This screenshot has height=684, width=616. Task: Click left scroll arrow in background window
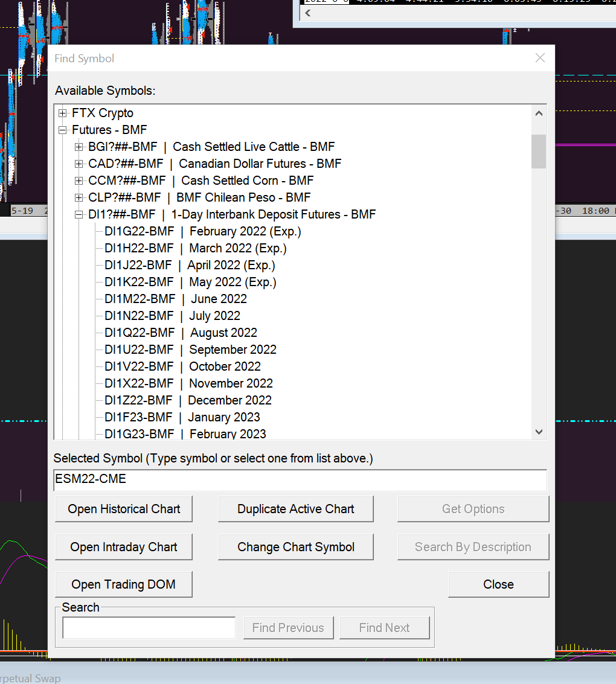308,13
